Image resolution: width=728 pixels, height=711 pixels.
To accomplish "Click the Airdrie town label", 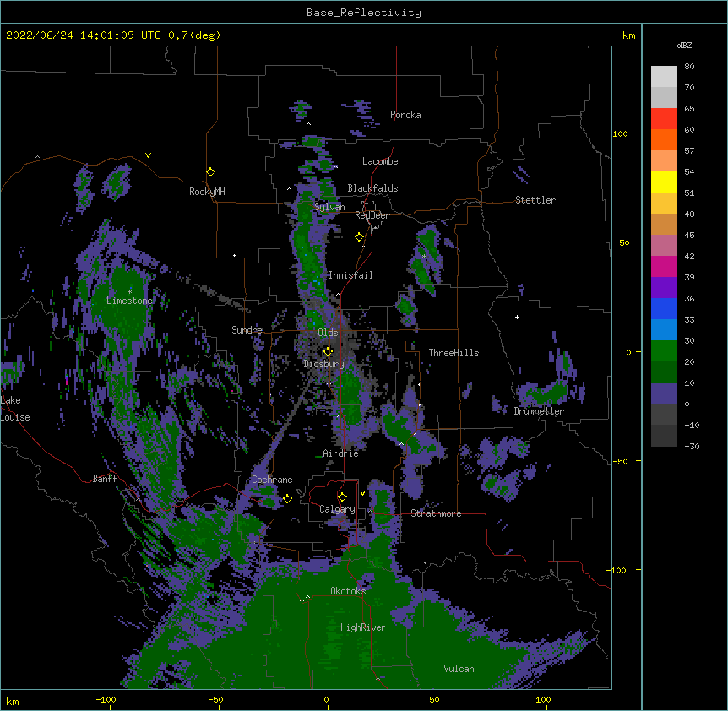I will pyautogui.click(x=340, y=453).
